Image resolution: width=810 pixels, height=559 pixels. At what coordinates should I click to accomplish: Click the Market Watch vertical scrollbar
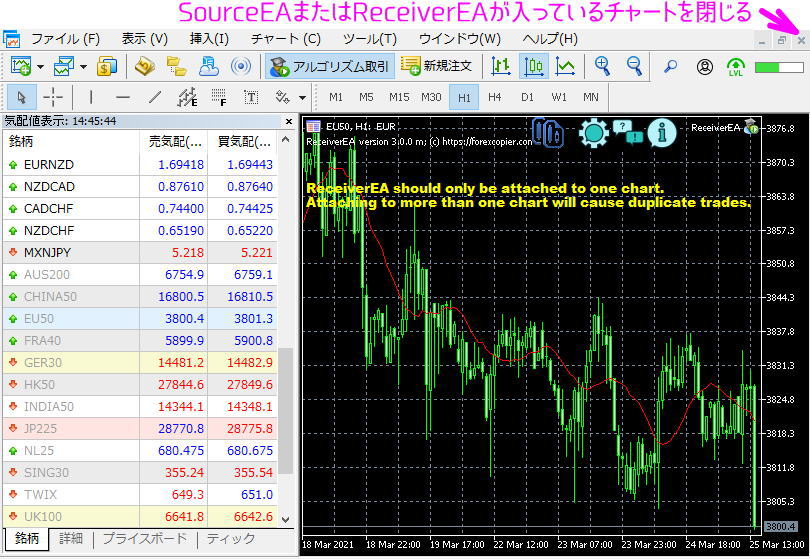click(286, 420)
